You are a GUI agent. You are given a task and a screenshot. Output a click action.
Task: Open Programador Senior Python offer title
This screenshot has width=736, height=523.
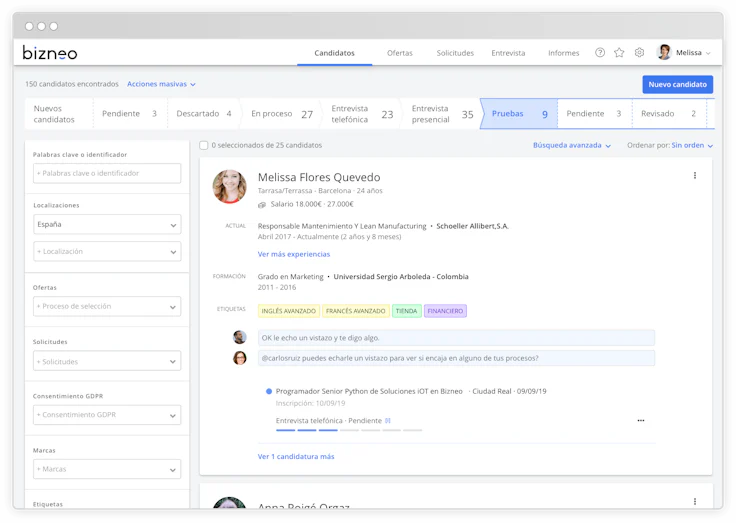point(369,391)
